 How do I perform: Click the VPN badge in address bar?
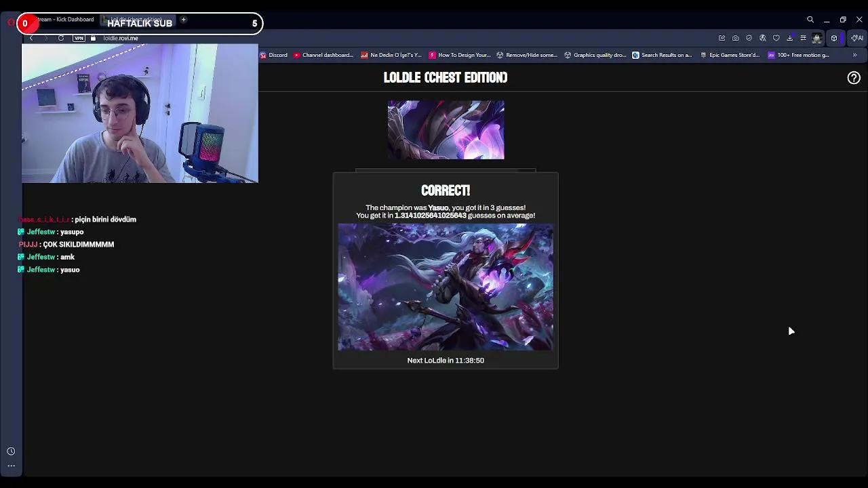tap(79, 38)
